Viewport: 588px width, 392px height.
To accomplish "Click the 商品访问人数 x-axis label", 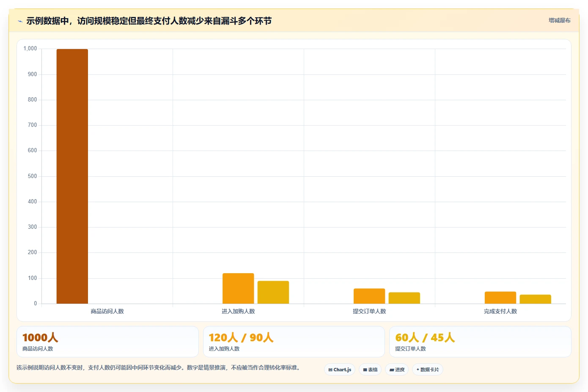I will coord(107,311).
